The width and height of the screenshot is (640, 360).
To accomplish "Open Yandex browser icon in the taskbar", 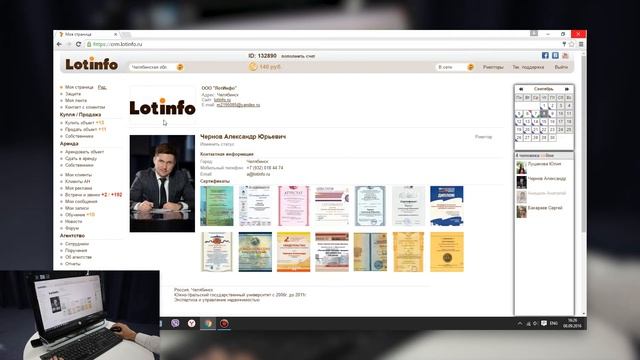I will pos(191,323).
